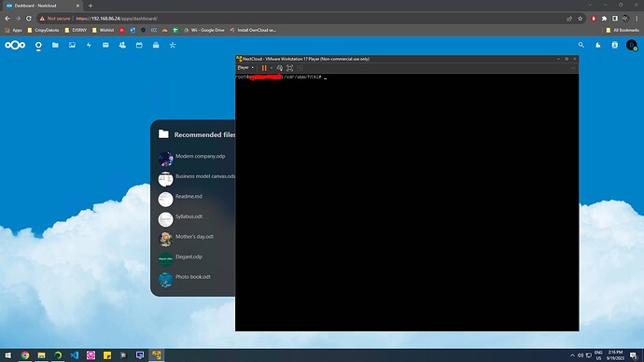Open a new browser tab

[x=91, y=6]
